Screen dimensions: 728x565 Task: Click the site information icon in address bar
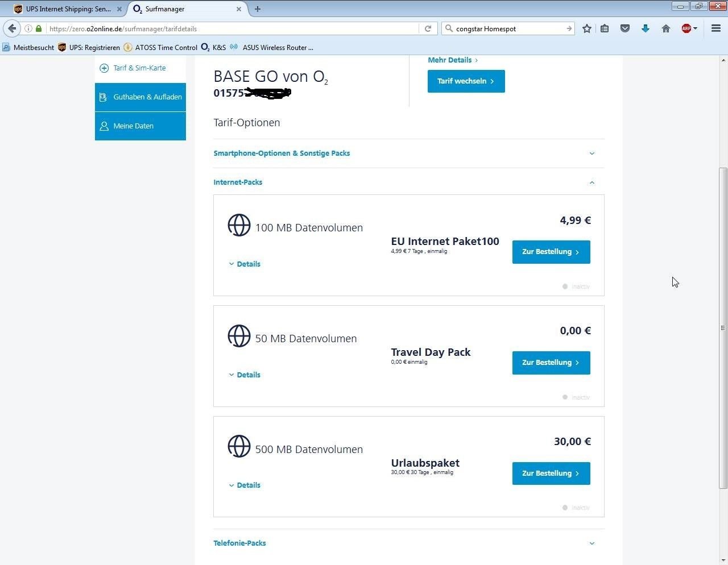click(28, 28)
